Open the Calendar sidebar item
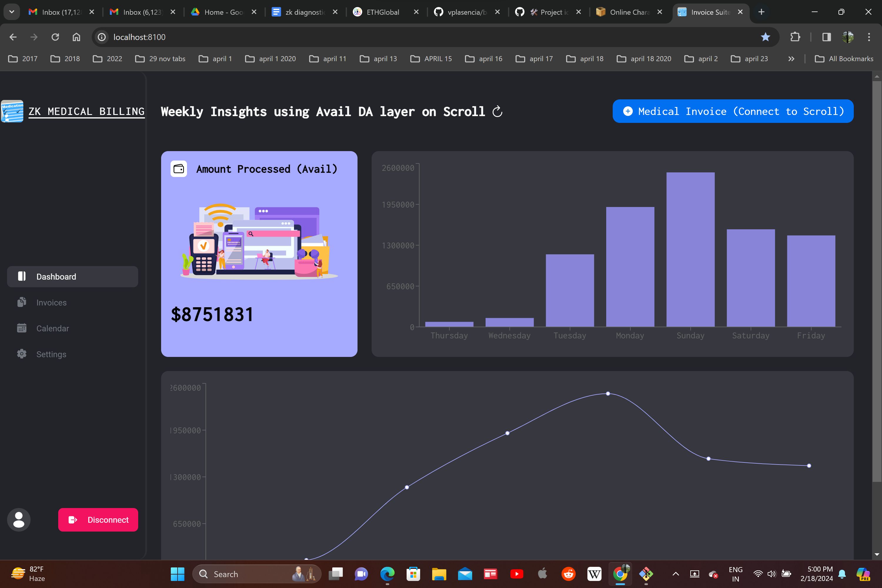The width and height of the screenshot is (882, 588). [x=72, y=328]
